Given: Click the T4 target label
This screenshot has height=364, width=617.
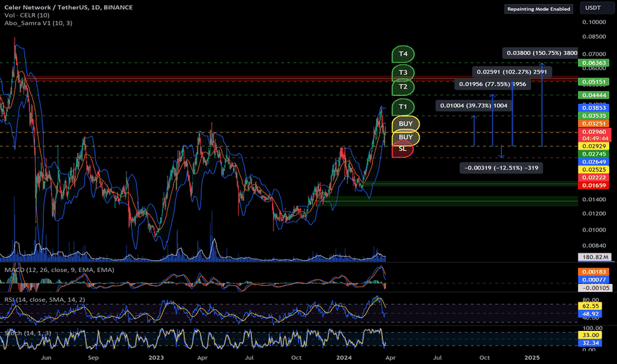Looking at the screenshot, I should pyautogui.click(x=403, y=54).
